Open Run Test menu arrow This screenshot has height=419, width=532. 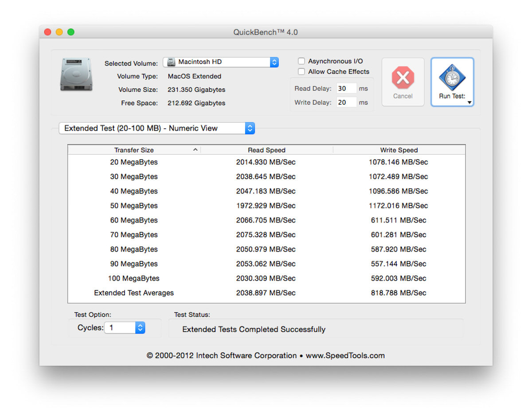pos(469,103)
